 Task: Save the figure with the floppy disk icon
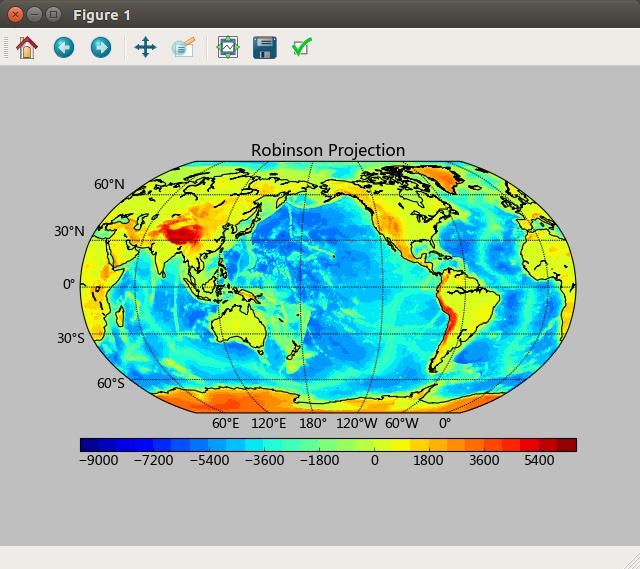click(x=264, y=47)
